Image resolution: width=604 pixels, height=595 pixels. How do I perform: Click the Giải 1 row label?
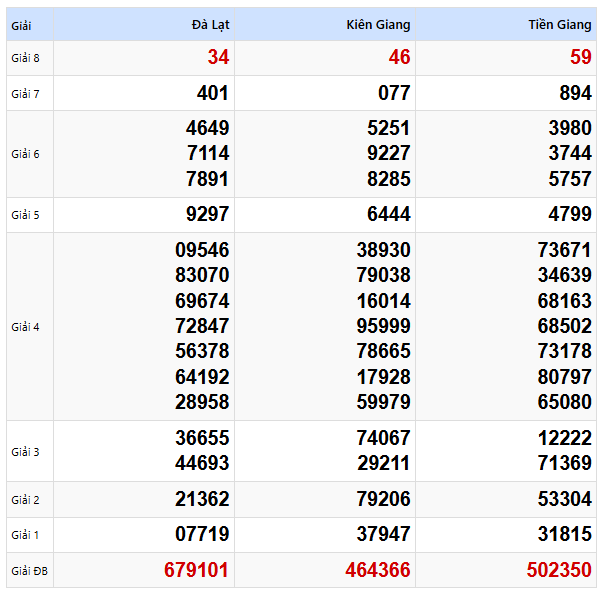(x=25, y=535)
